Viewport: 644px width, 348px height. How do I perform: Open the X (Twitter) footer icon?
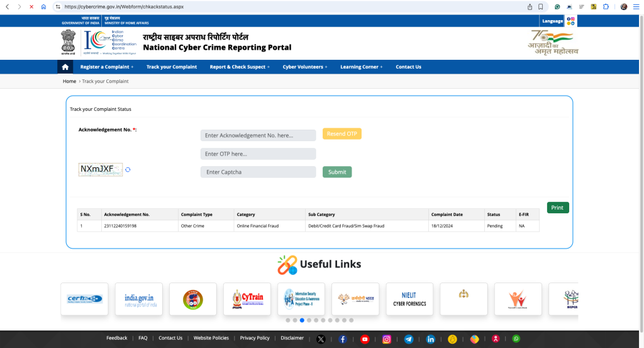pyautogui.click(x=321, y=339)
